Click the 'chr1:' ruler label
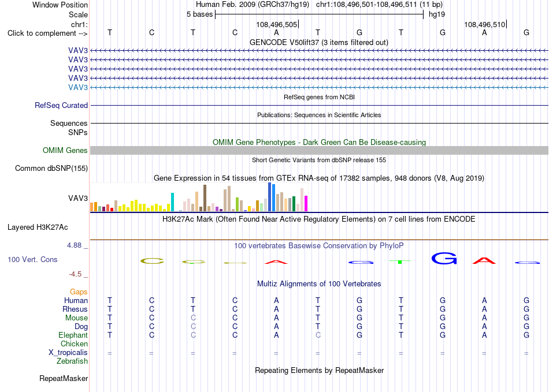Image resolution: width=549 pixels, height=392 pixels. (x=79, y=24)
